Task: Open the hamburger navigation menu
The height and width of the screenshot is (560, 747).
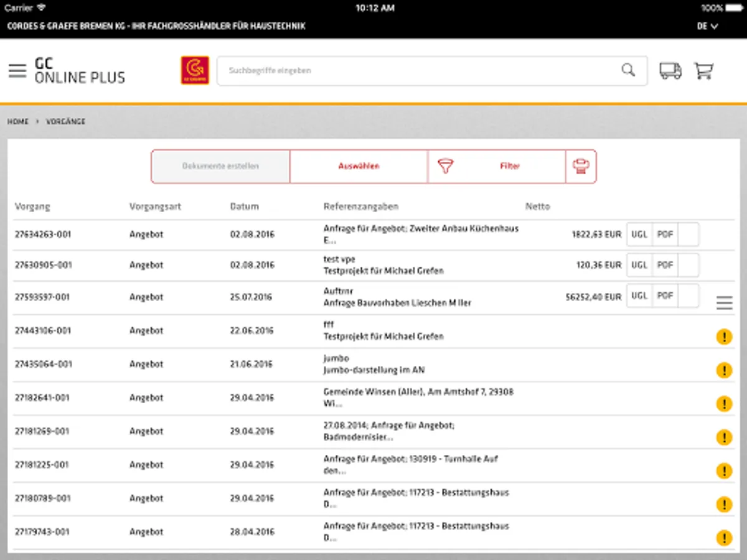Action: [x=17, y=70]
